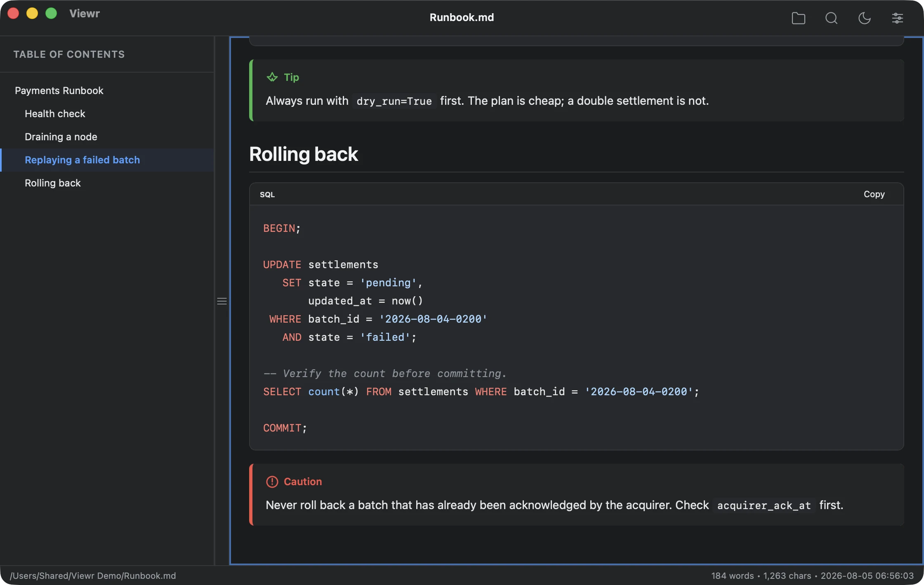This screenshot has height=585, width=924.
Task: Click the 'failed' string in code
Action: (385, 337)
